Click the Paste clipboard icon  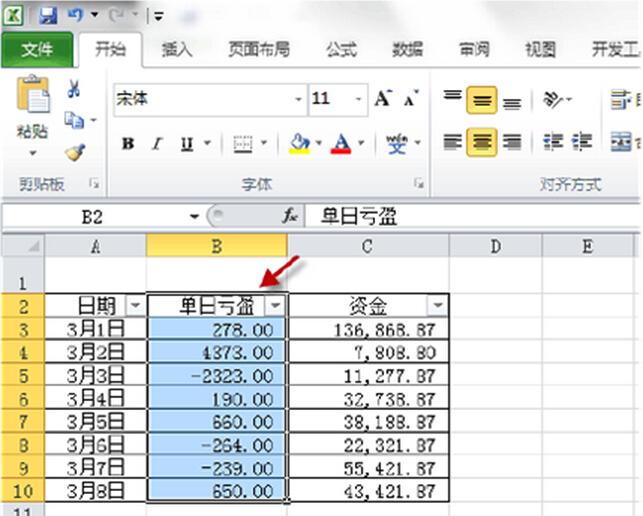pyautogui.click(x=32, y=102)
